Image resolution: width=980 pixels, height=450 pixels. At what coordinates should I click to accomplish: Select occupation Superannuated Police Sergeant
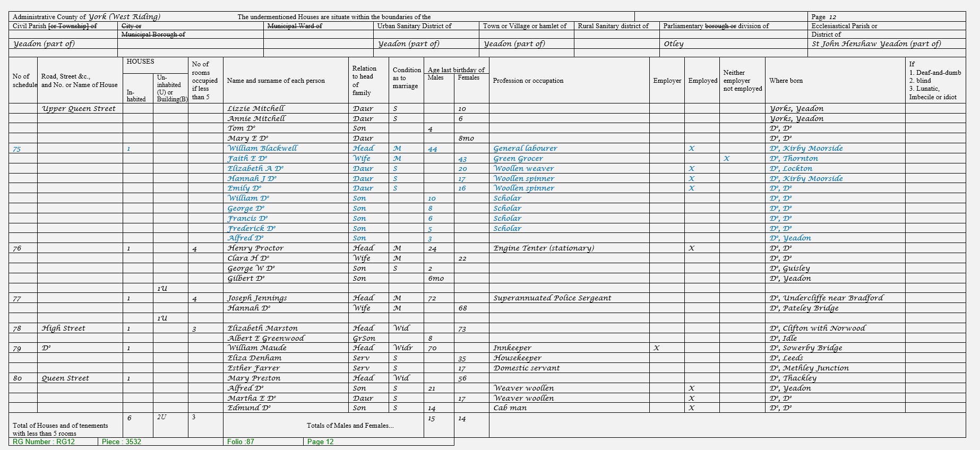(552, 298)
